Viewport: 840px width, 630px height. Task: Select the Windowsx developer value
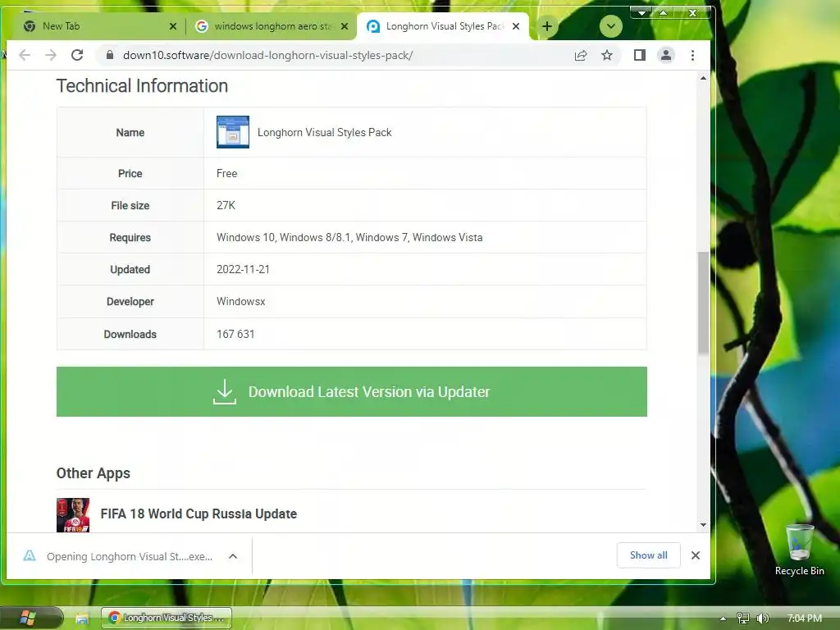coord(240,302)
